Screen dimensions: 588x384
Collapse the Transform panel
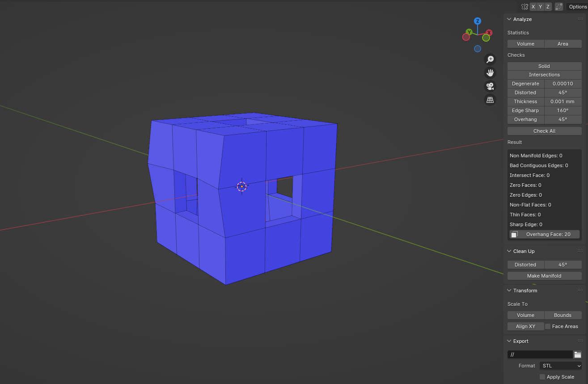click(509, 291)
